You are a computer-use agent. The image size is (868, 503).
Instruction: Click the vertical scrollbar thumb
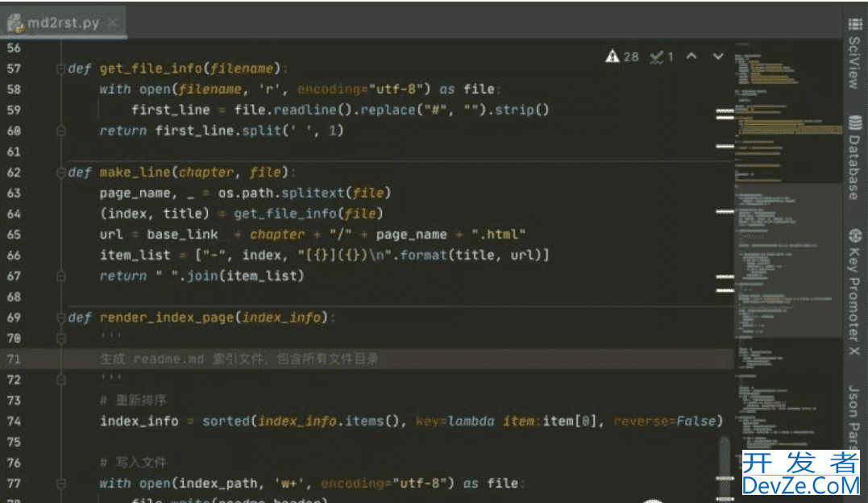[724, 468]
